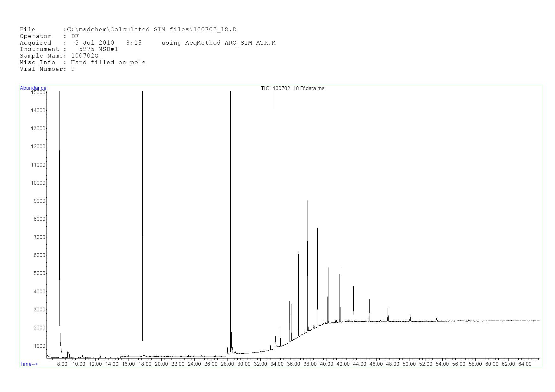
Task: Click the Misc Info 'Hand filled on pole'
Action: (108, 63)
